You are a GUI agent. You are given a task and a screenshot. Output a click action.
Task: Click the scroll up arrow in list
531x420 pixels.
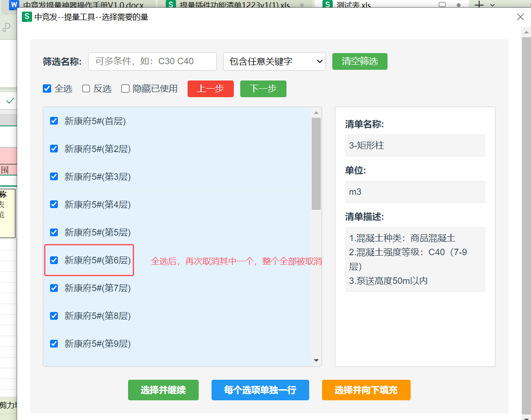316,113
